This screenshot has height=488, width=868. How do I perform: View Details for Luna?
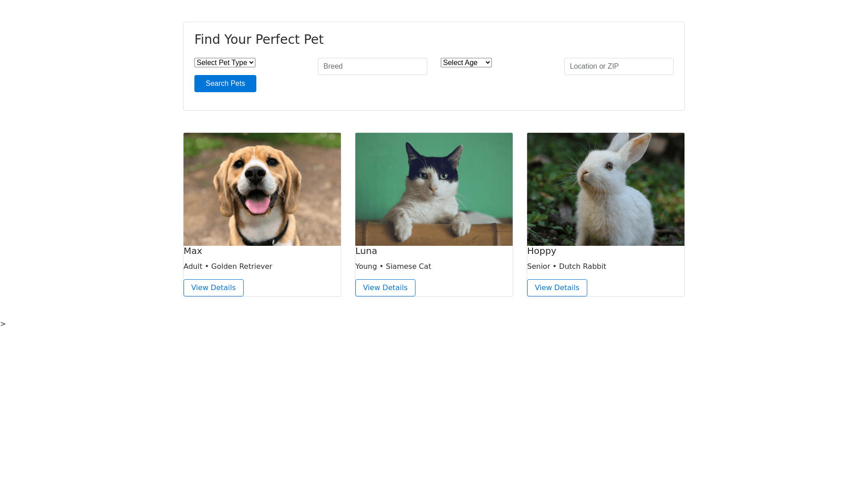point(385,288)
